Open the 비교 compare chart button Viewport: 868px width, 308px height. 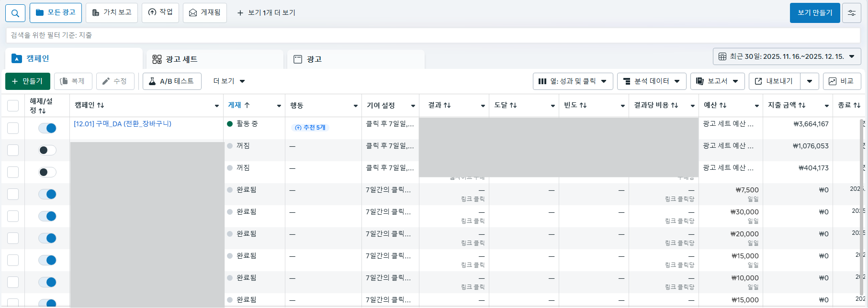click(842, 81)
